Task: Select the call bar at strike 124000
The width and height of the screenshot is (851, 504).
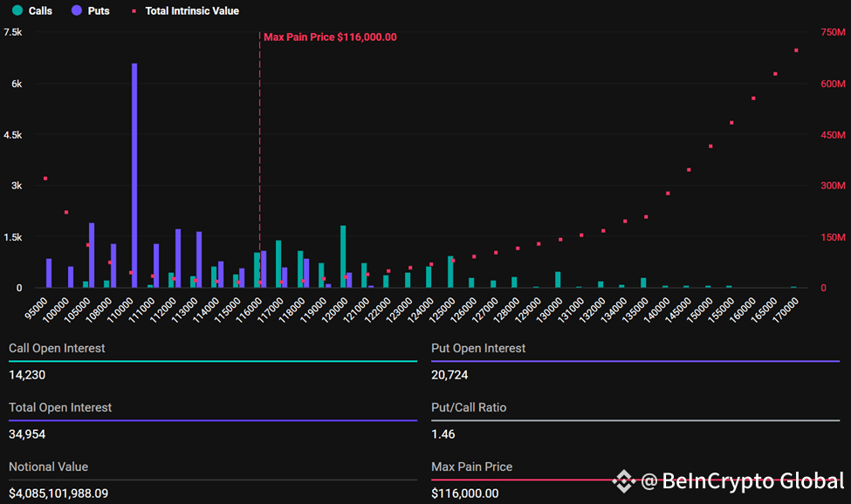Action: [x=429, y=277]
